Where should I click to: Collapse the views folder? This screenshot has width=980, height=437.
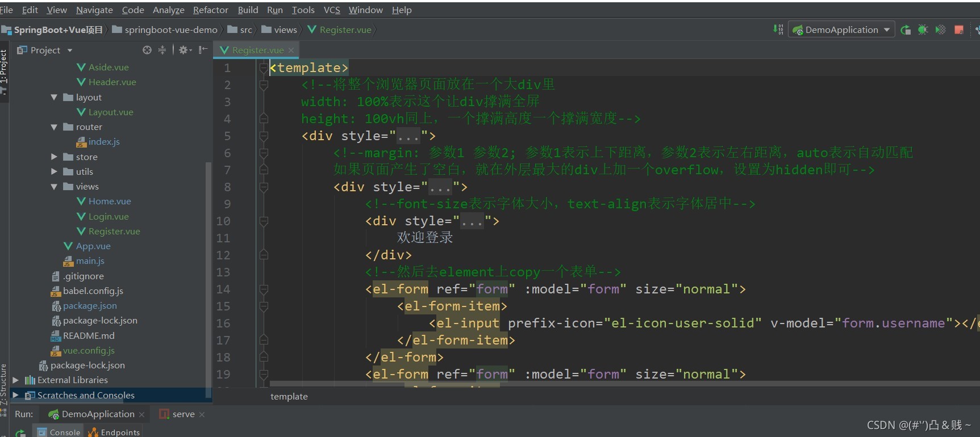click(x=54, y=186)
